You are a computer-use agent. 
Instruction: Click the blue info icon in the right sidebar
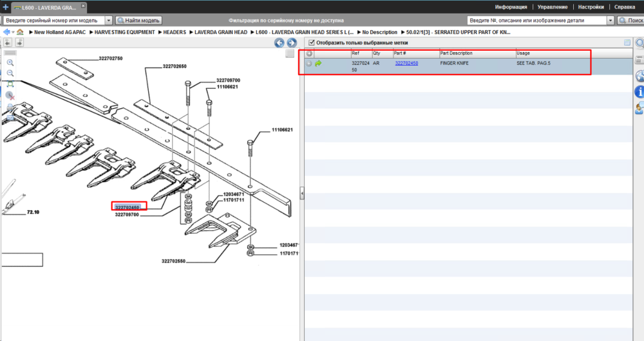(x=639, y=92)
